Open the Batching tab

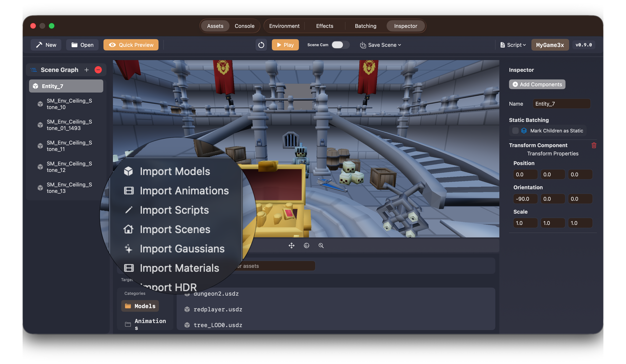point(365,26)
